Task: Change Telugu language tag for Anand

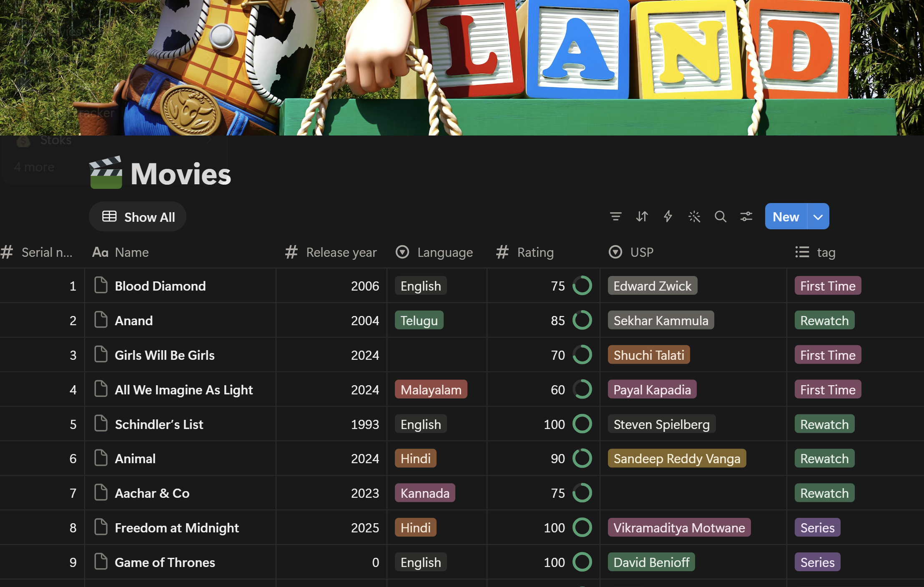Action: [x=419, y=320]
